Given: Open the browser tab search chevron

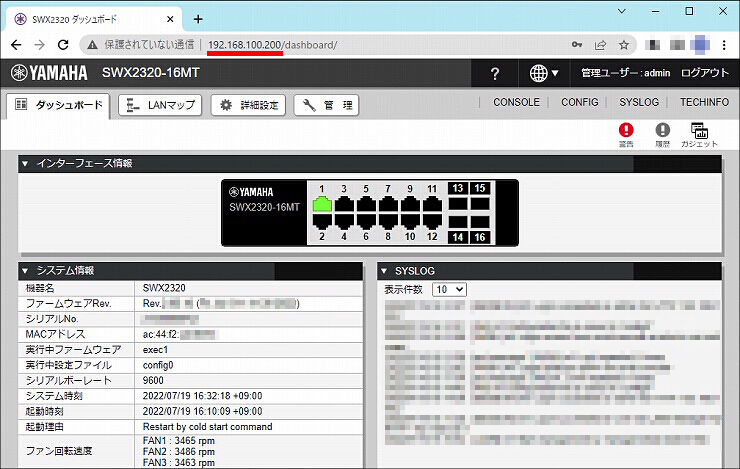Looking at the screenshot, I should [622, 11].
